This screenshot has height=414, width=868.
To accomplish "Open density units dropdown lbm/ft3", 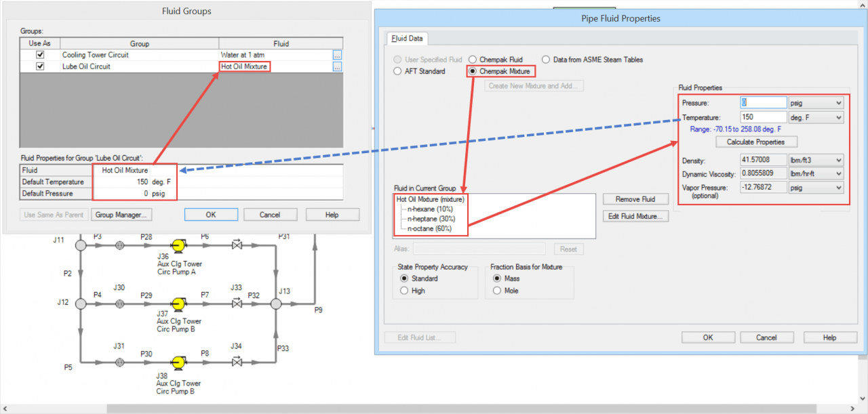I will (816, 161).
